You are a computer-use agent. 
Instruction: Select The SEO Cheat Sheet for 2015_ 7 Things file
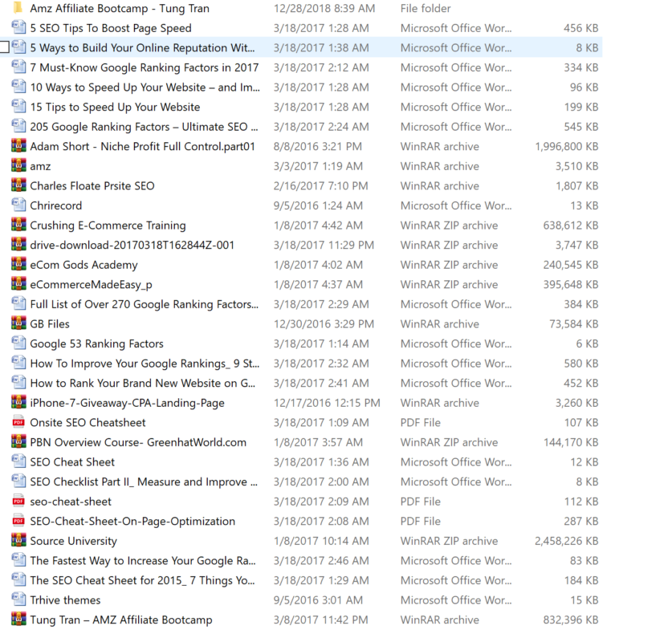point(142,580)
